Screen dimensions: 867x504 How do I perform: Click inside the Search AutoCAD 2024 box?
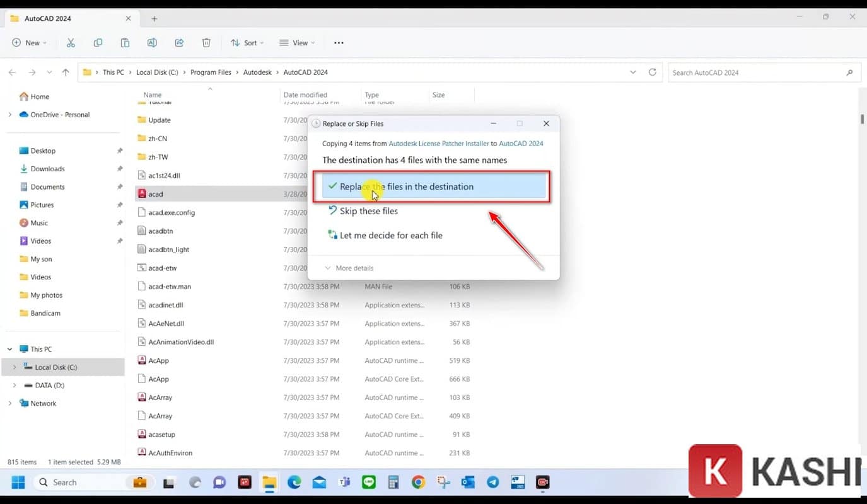click(x=757, y=72)
